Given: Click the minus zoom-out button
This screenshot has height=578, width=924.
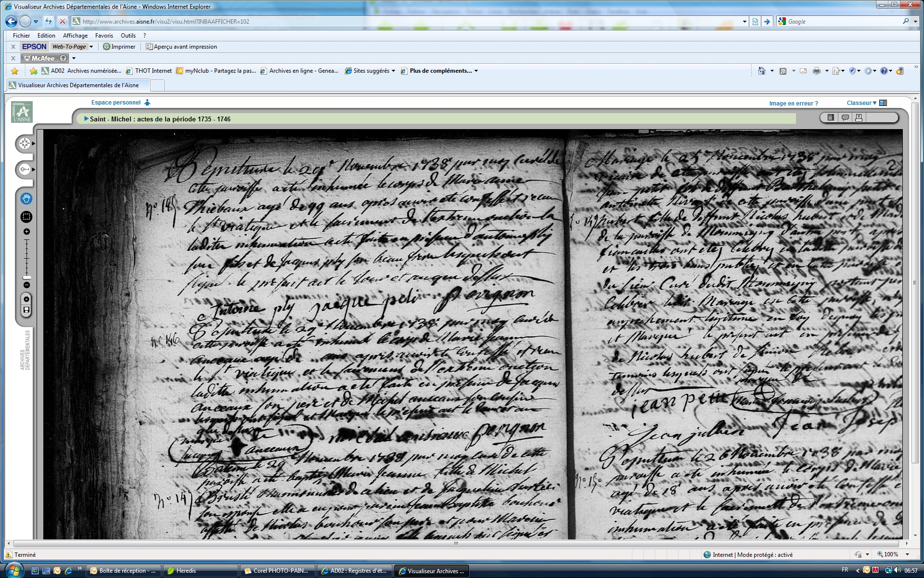Looking at the screenshot, I should point(26,285).
